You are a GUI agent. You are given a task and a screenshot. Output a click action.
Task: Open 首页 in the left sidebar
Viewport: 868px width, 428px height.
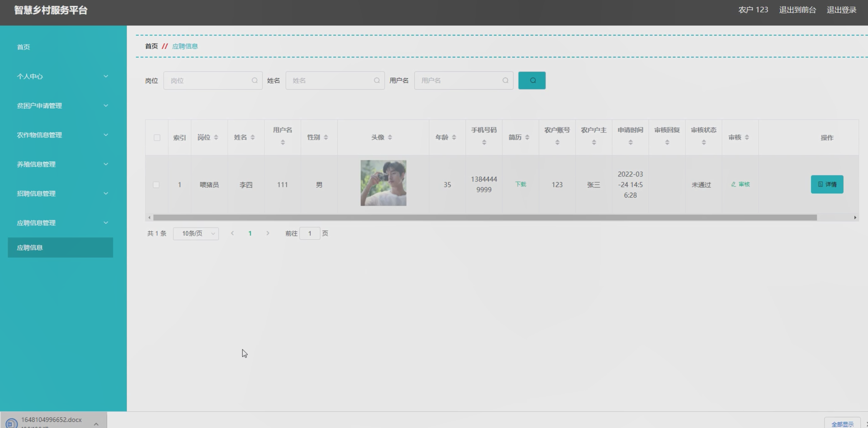point(23,47)
